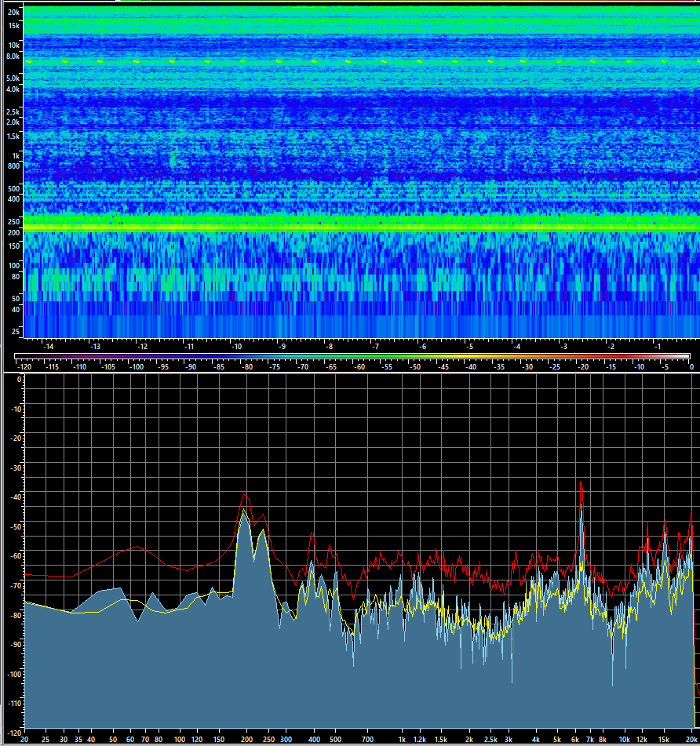The height and width of the screenshot is (746, 700).
Task: Click -115 on the color scale legend
Action: click(52, 367)
